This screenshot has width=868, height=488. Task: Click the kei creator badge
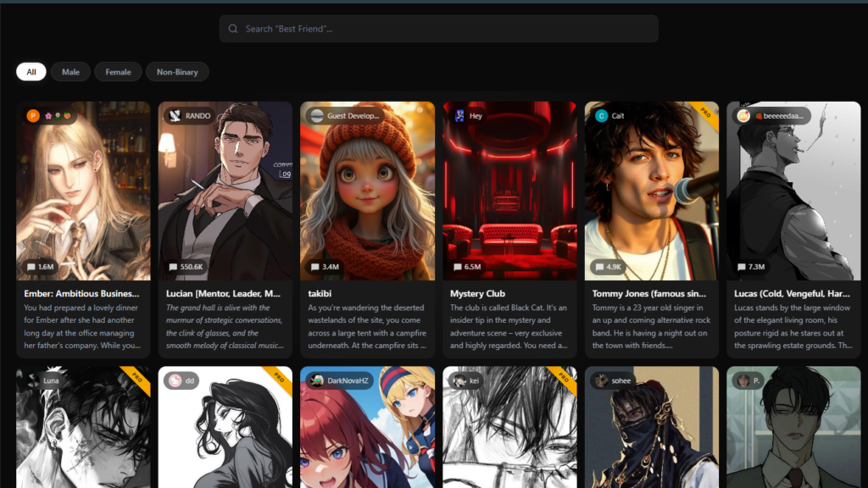pyautogui.click(x=466, y=380)
